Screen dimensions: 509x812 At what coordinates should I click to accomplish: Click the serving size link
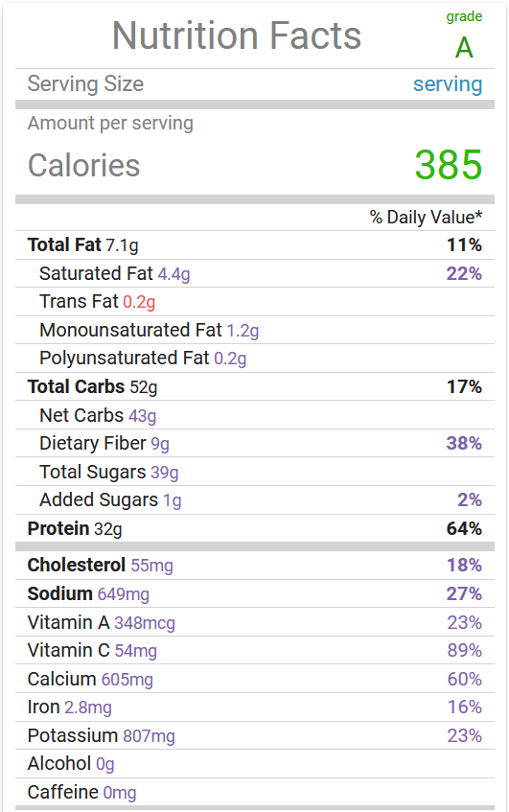click(x=448, y=84)
